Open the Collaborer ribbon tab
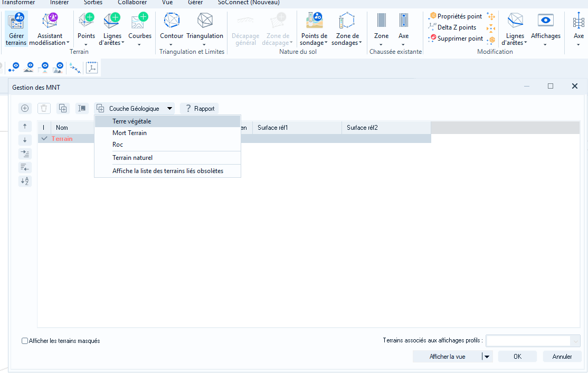 132,3
